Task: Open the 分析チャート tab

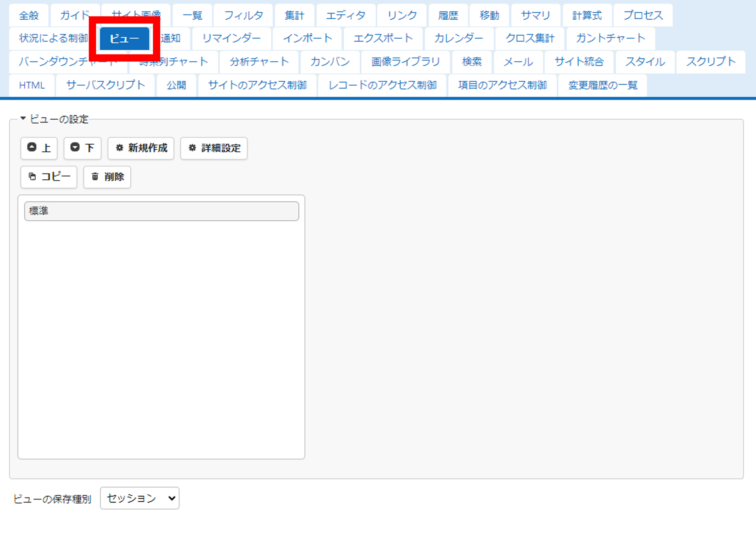Action: coord(259,62)
